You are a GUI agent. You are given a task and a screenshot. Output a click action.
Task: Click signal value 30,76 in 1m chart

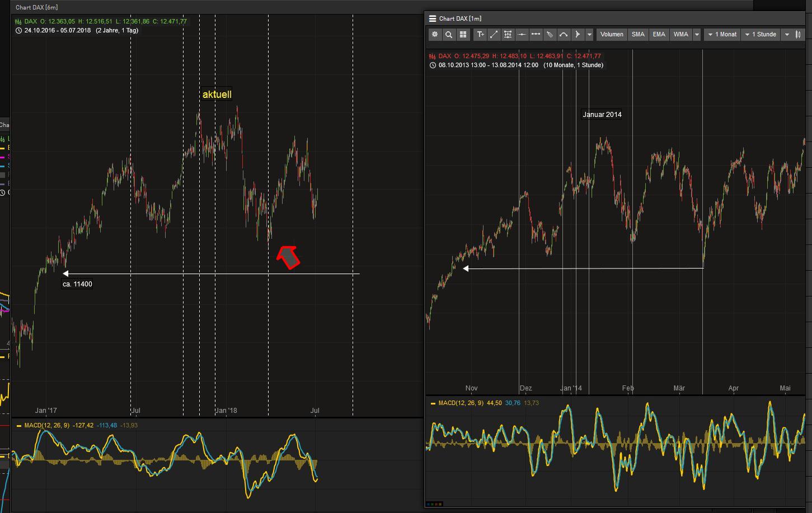pos(513,403)
